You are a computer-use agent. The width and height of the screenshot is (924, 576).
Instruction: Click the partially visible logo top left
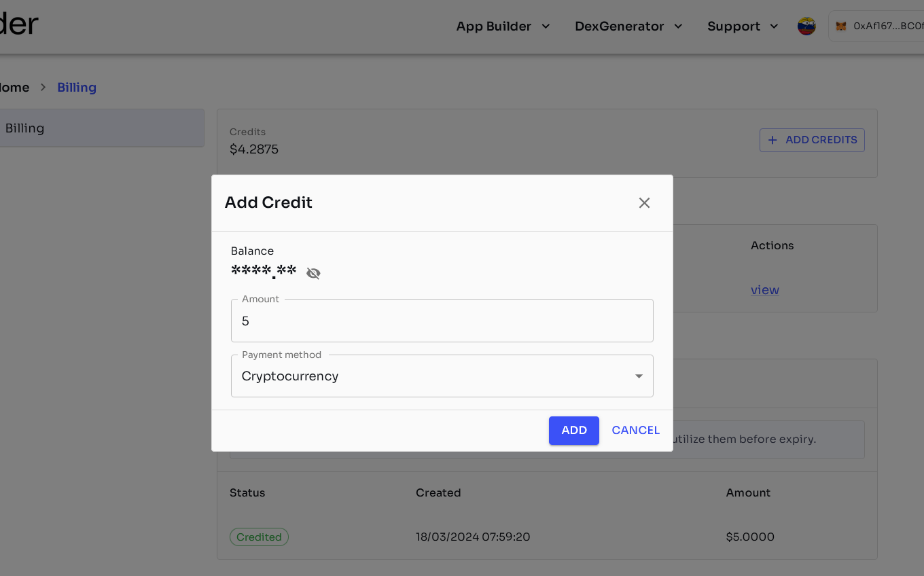click(x=19, y=24)
